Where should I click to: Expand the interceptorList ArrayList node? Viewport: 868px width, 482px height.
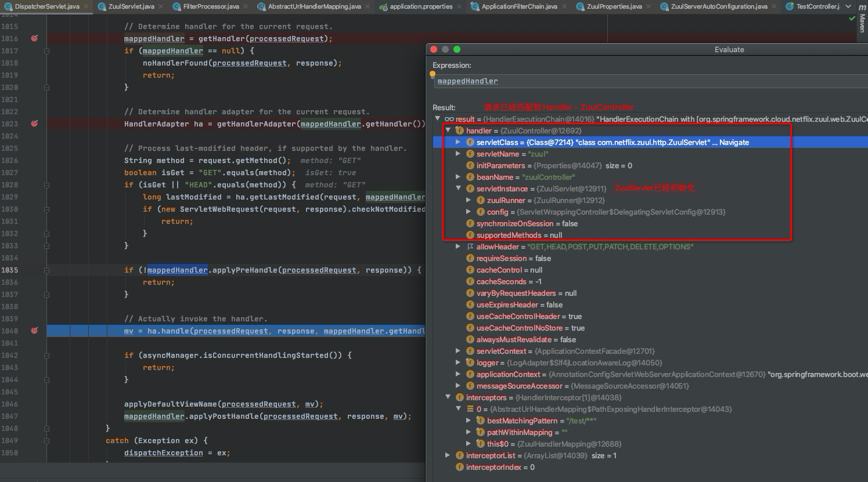coord(448,455)
